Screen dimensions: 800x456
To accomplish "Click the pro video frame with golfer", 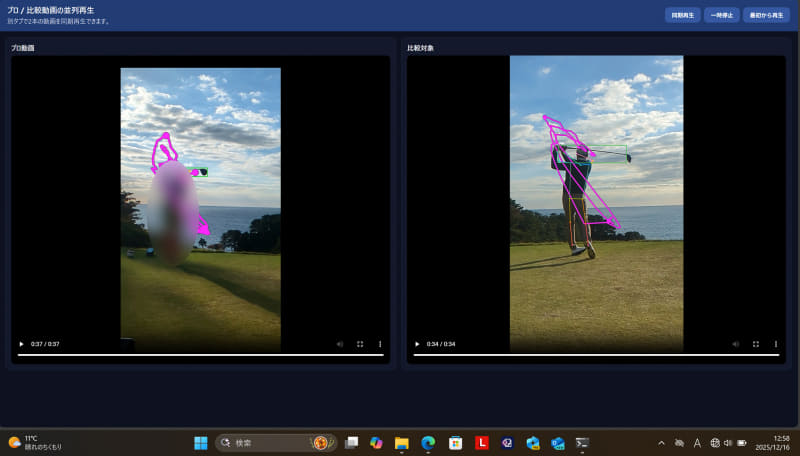I will click(201, 209).
